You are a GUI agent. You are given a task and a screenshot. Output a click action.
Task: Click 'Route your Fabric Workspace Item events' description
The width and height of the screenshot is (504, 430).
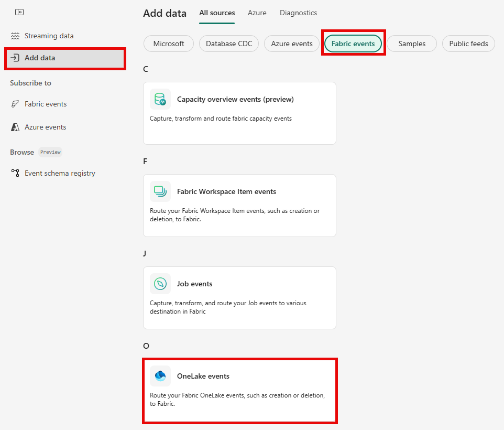point(235,215)
